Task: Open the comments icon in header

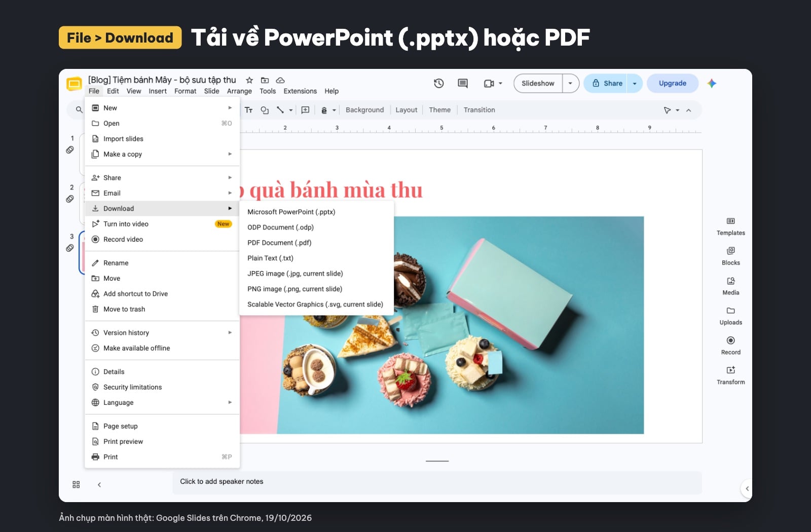Action: (x=463, y=83)
